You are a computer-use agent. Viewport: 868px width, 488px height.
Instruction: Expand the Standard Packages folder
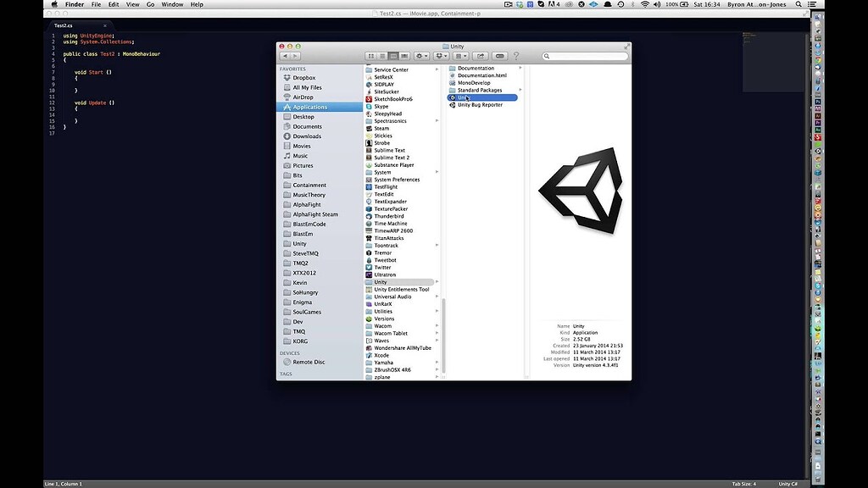point(520,90)
